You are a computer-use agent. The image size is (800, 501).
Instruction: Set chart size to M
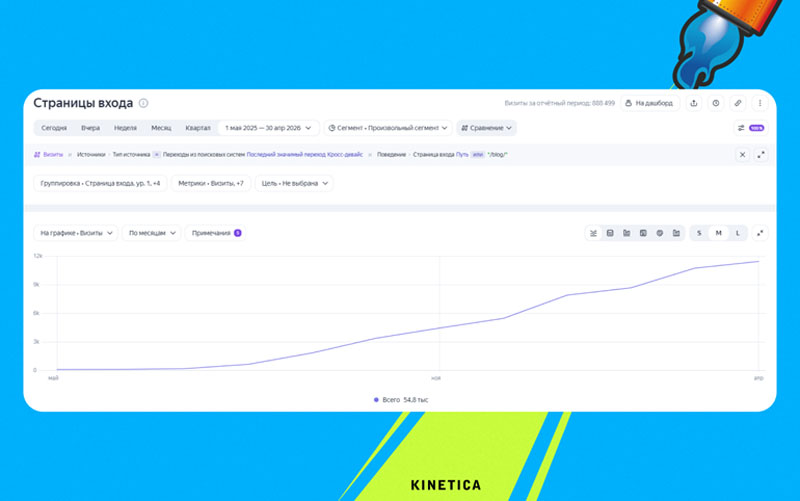[x=718, y=233]
